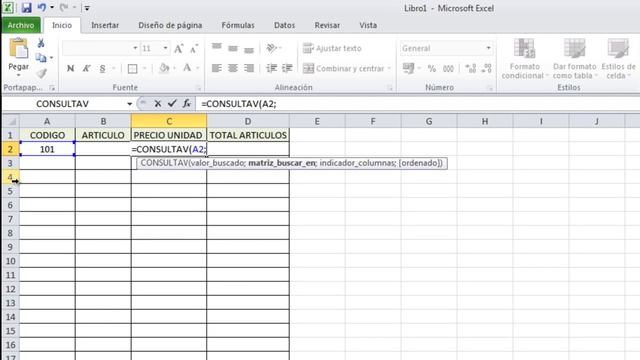Open the font name dropdown
Image resolution: width=640 pixels, height=360 pixels.
[x=135, y=48]
